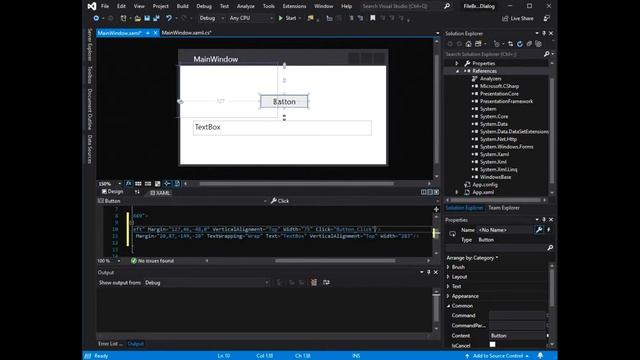Image resolution: width=640 pixels, height=360 pixels.
Task: Click the bookmark toolbar icon
Action: (373, 18)
